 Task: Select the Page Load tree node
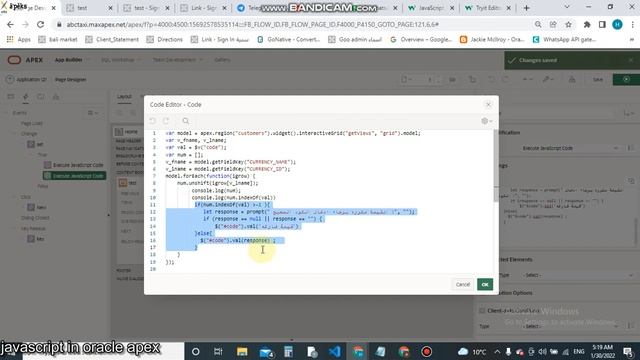[32, 123]
